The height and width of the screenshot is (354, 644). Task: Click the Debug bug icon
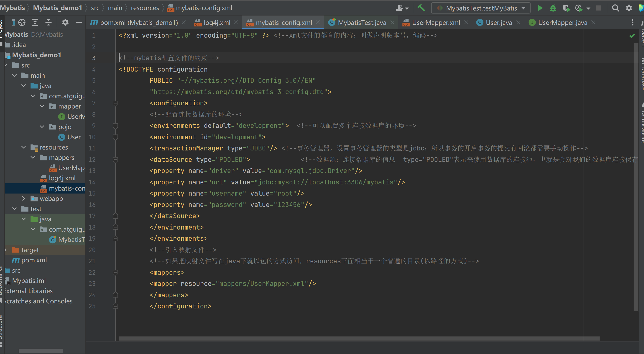(553, 8)
